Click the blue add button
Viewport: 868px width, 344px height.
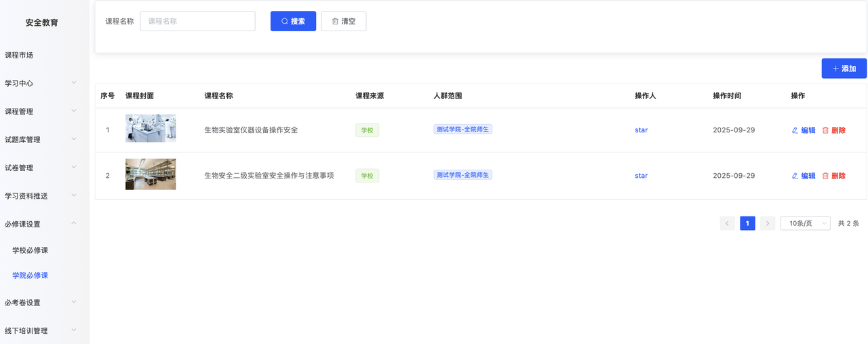[x=844, y=69]
